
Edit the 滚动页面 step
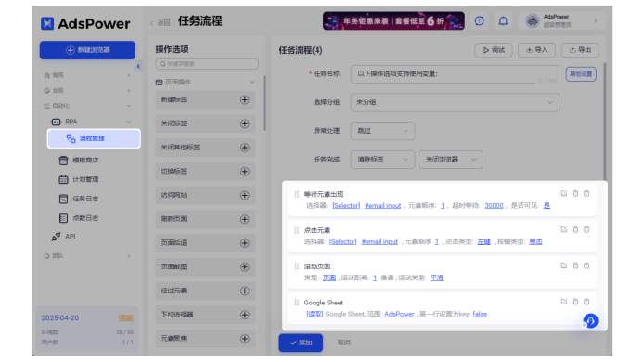(564, 265)
